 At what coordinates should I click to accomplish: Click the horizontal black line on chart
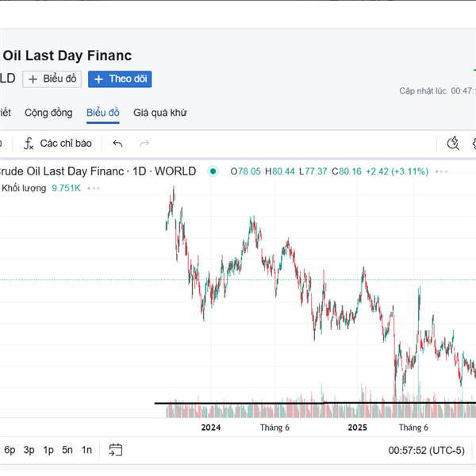pos(238,404)
